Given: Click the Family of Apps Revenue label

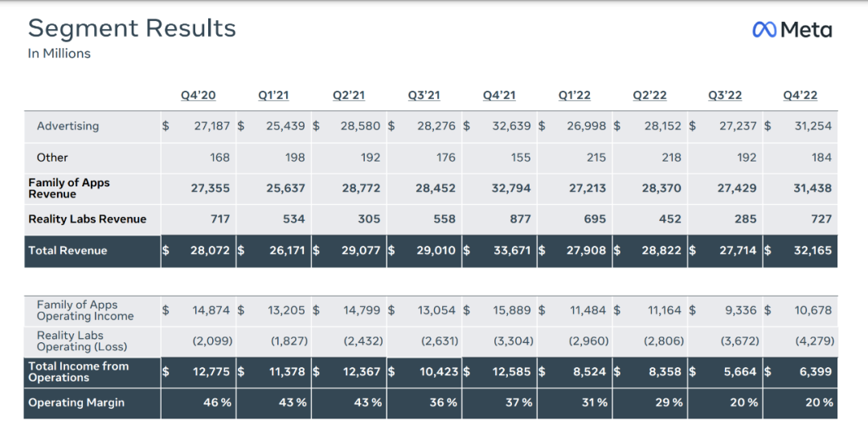Looking at the screenshot, I should tap(69, 188).
